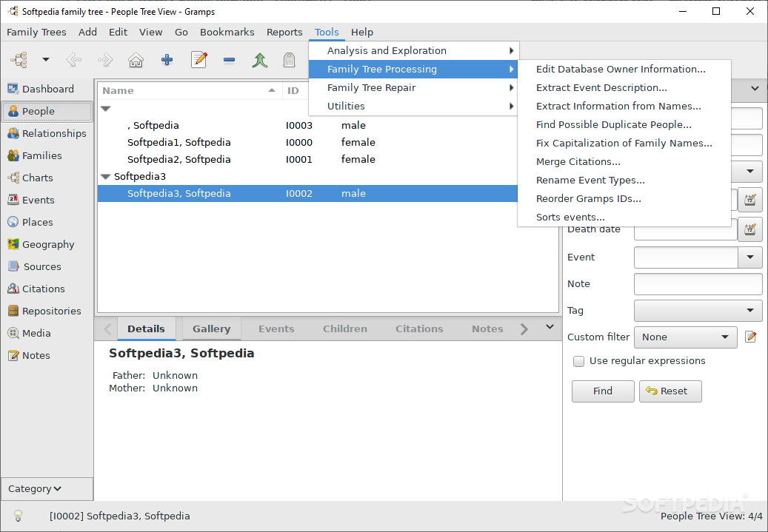Open the Citations view in the sidebar
The width and height of the screenshot is (768, 532).
tap(47, 289)
